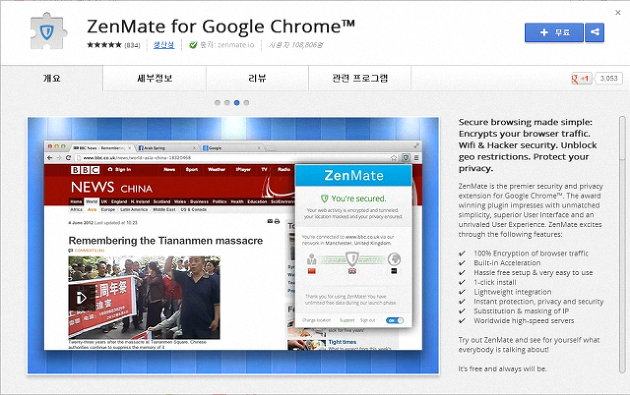
Task: Go to the first screenshot carousel dot
Action: [217, 103]
